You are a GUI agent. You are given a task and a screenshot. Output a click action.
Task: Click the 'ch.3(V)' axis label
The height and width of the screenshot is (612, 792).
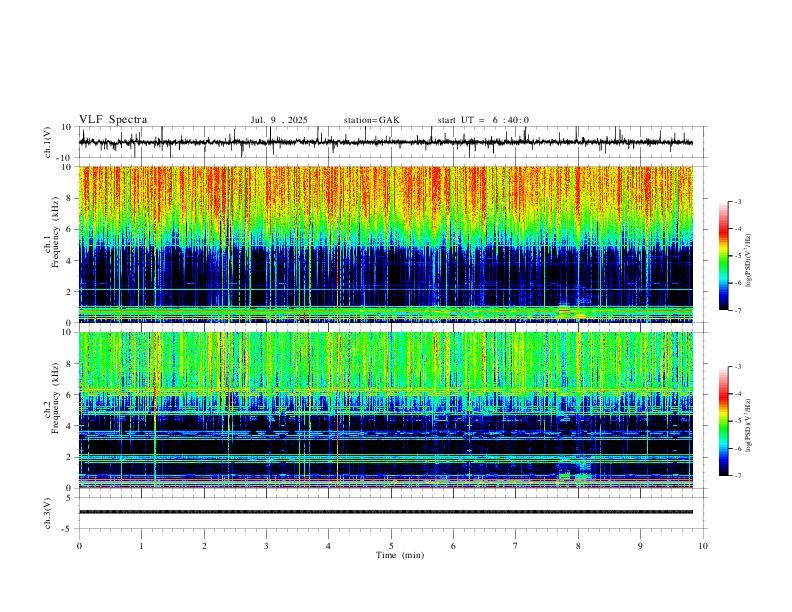48,514
